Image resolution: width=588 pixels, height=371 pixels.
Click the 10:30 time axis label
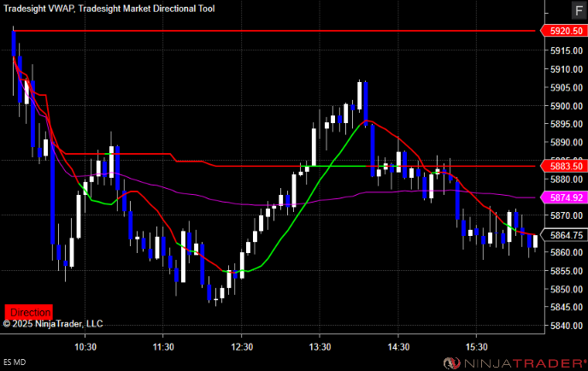tap(85, 347)
